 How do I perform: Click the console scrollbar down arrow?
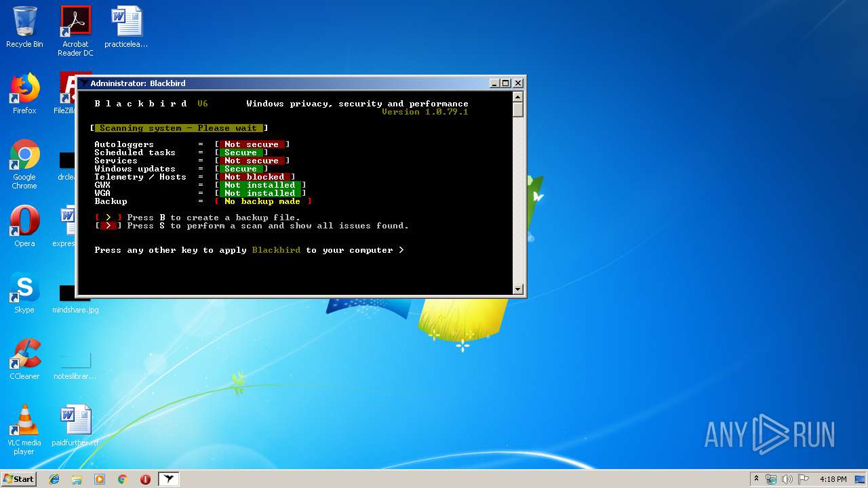[x=518, y=289]
